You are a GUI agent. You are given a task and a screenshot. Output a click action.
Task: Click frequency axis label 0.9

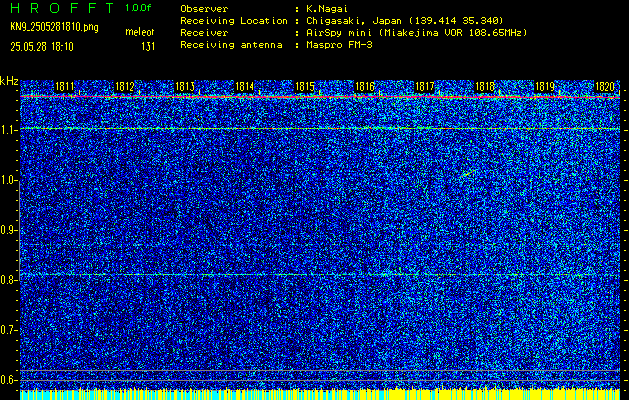point(7,230)
